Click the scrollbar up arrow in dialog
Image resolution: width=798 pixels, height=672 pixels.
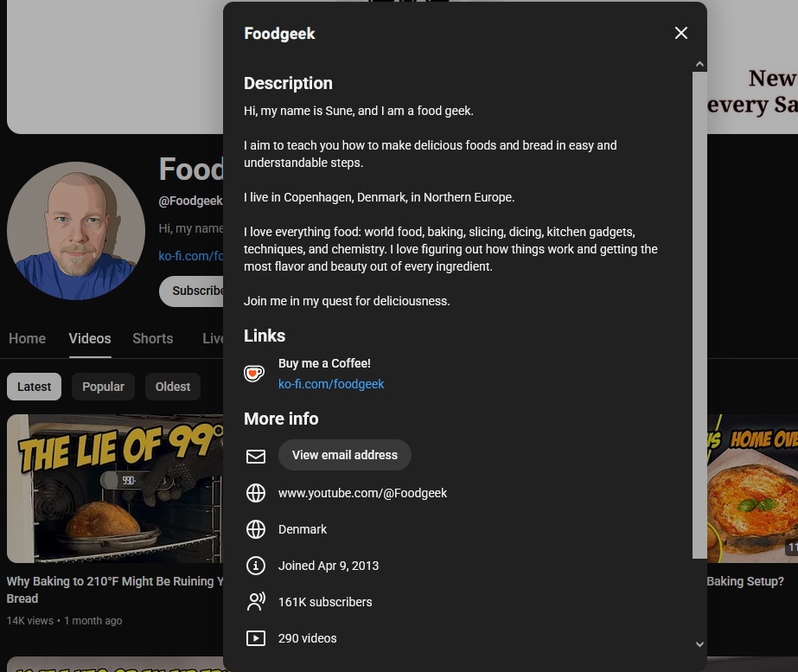(x=699, y=64)
